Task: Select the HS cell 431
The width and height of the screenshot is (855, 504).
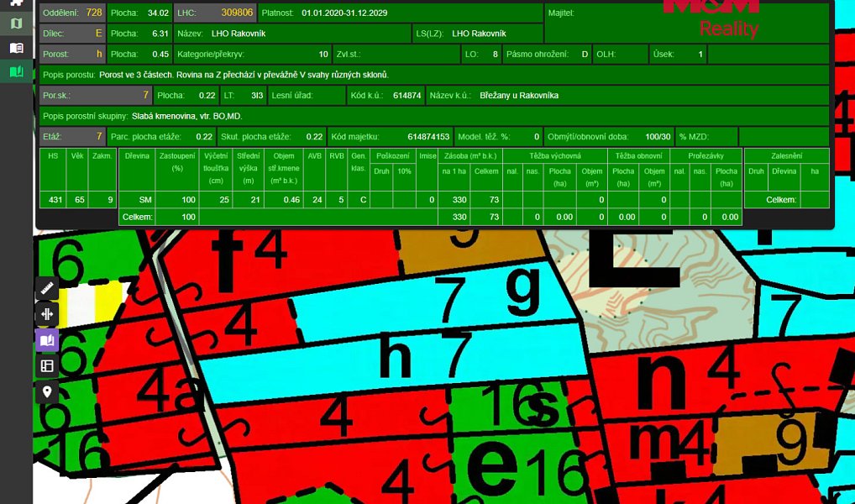Action: [53, 200]
